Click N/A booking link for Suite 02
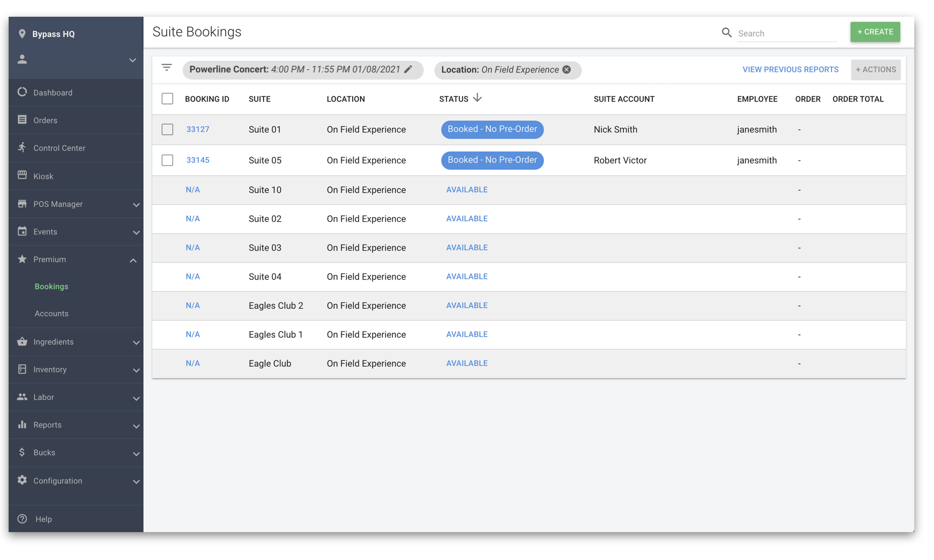The width and height of the screenshot is (934, 560). coord(192,219)
